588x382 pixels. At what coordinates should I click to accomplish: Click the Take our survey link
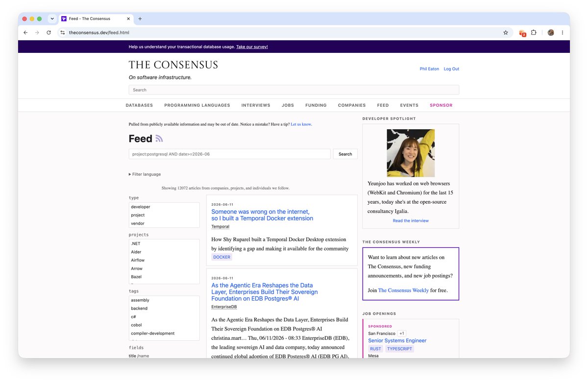tap(252, 47)
